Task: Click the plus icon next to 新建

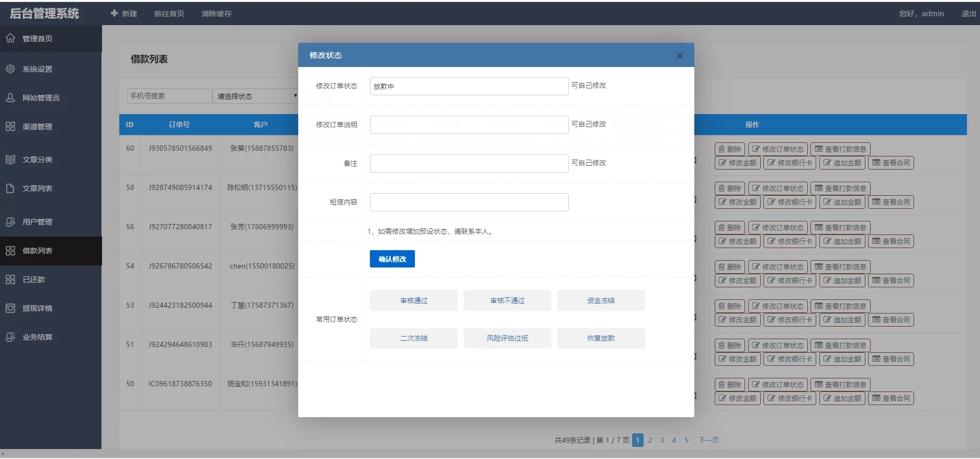Action: pyautogui.click(x=114, y=13)
